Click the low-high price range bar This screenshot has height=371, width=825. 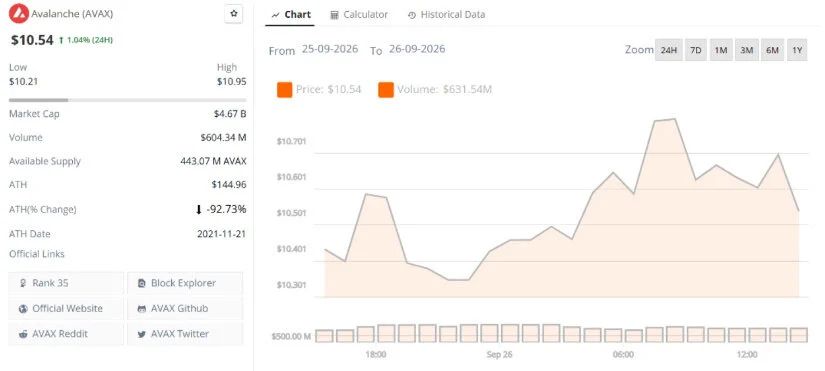(127, 99)
